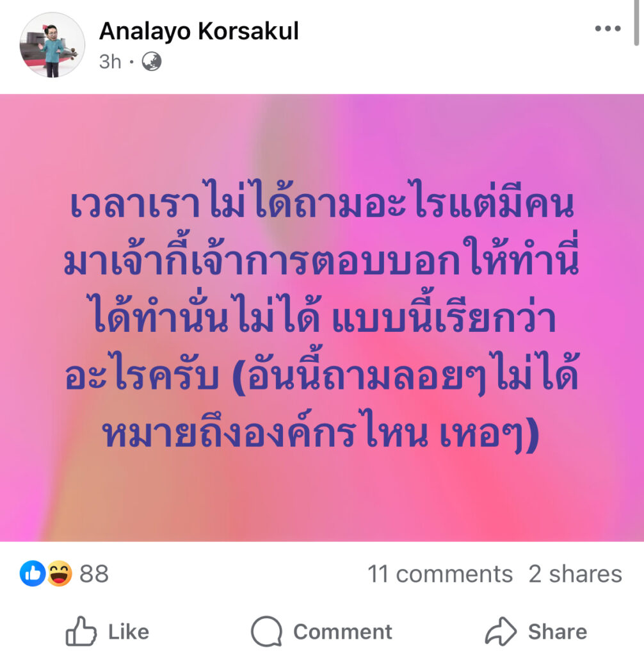Click the laughing Haha reaction emoji

click(x=59, y=573)
